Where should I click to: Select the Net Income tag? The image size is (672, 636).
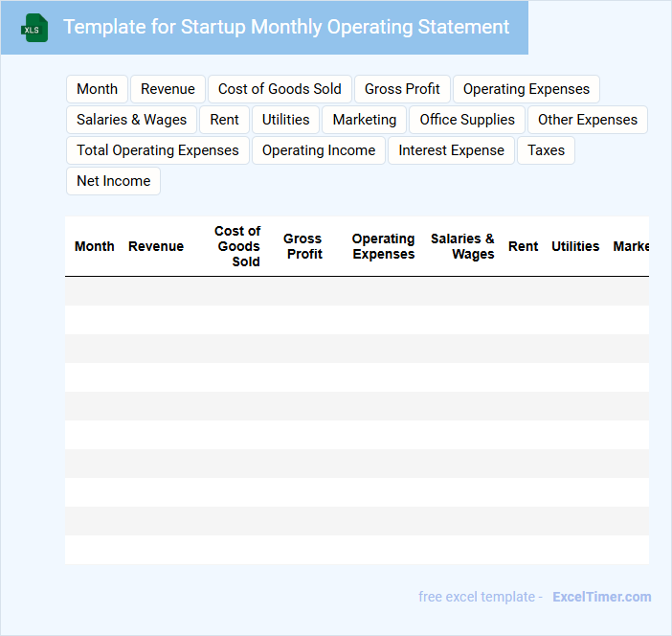pos(114,181)
